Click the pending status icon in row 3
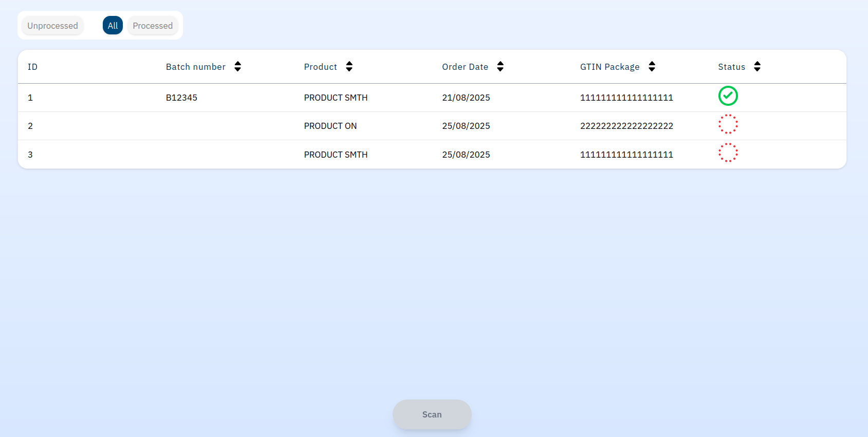Viewport: 868px width, 437px height. (x=728, y=153)
